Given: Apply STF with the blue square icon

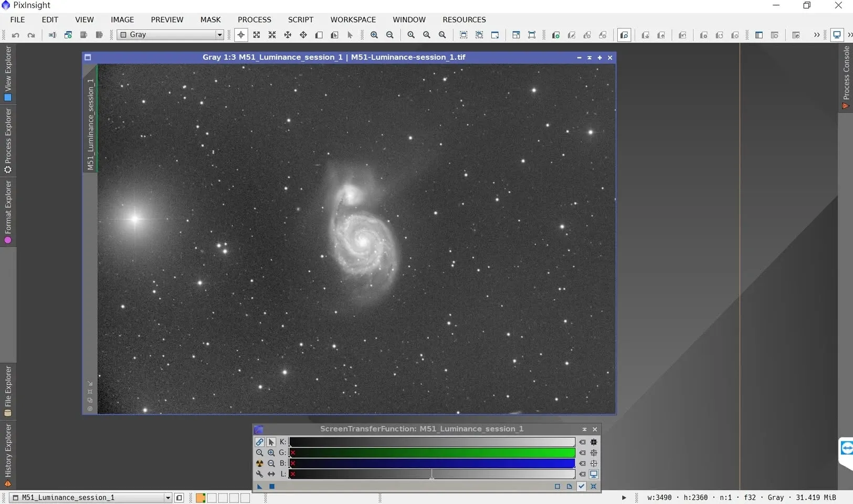Looking at the screenshot, I should pos(272,487).
